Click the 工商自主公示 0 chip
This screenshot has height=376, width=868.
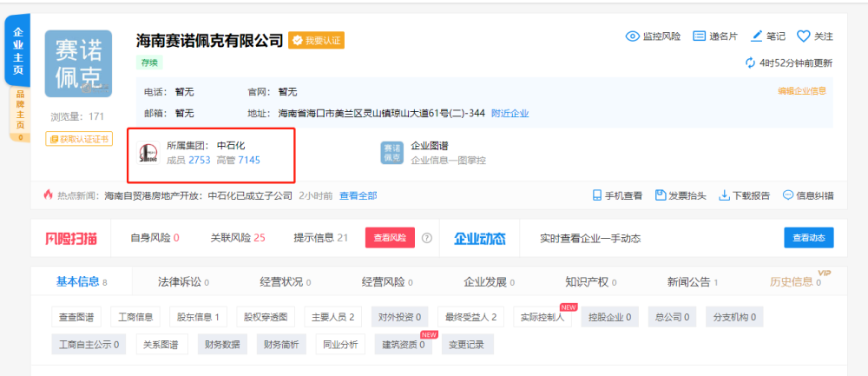coord(89,345)
